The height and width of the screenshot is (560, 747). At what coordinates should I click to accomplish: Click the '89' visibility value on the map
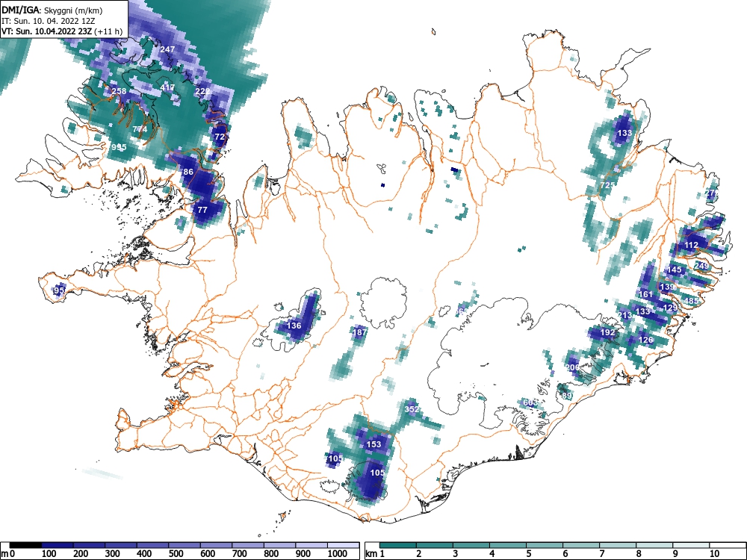(566, 396)
